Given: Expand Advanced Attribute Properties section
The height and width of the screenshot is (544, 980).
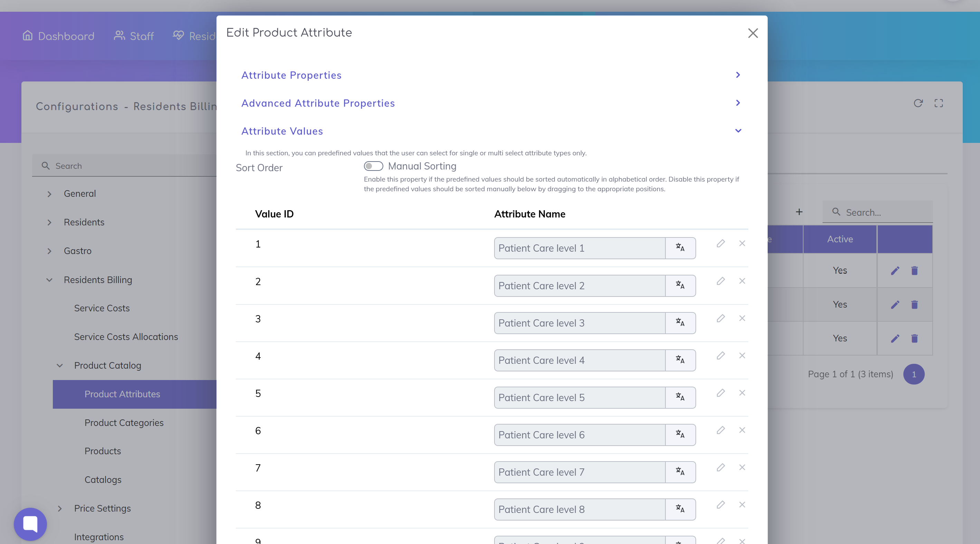Looking at the screenshot, I should tap(491, 103).
